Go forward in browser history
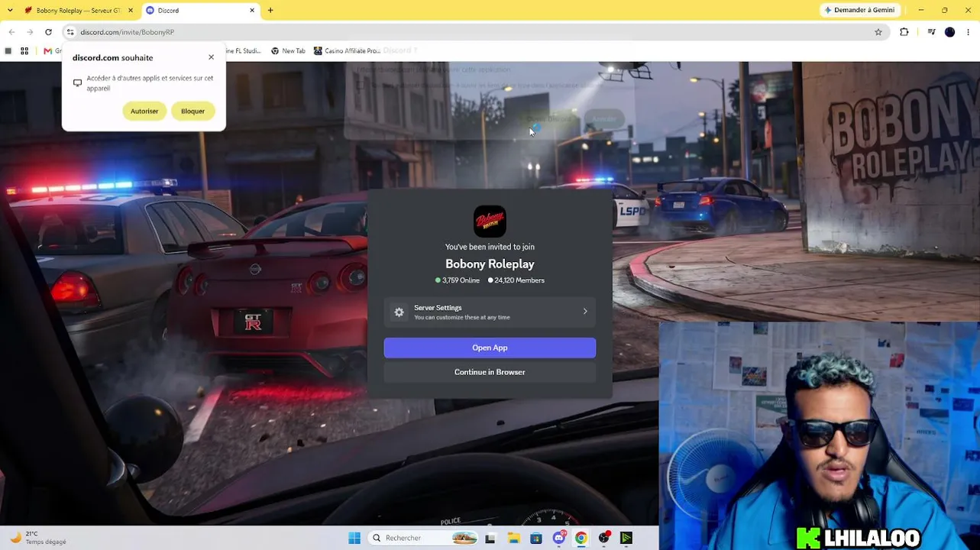This screenshot has height=550, width=980. [x=30, y=32]
